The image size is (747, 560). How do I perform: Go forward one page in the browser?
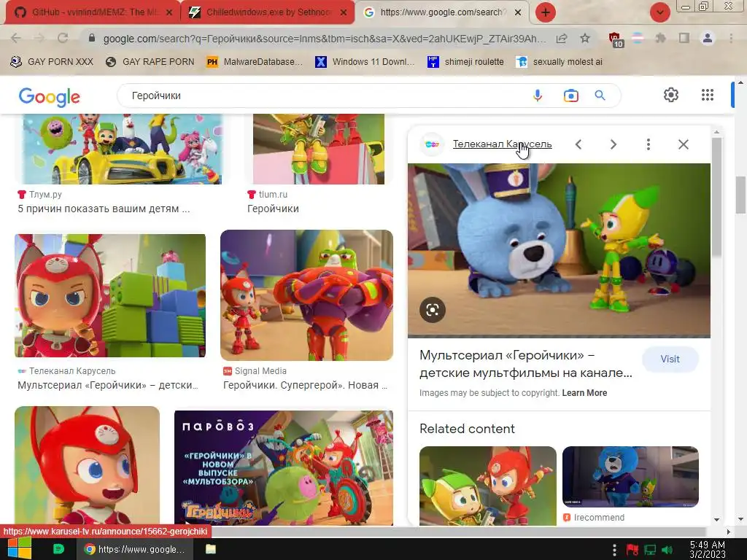coord(39,38)
